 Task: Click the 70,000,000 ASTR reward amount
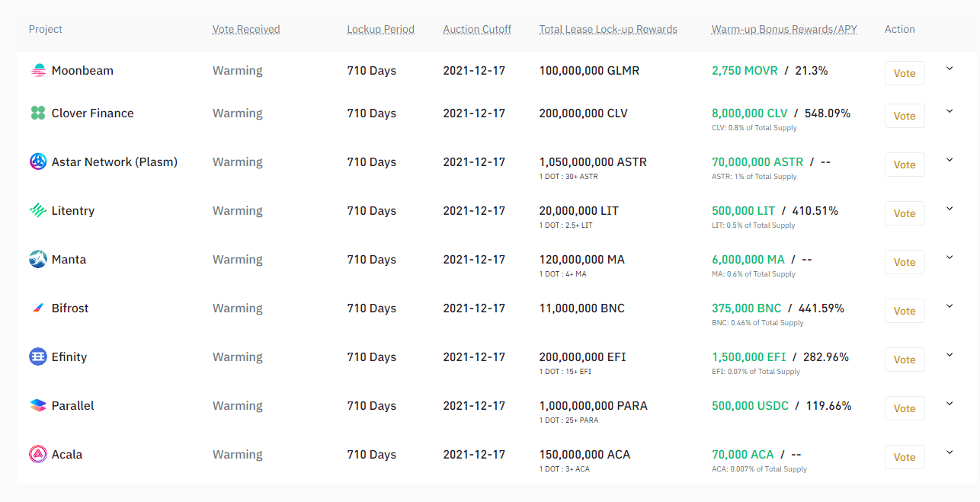[x=757, y=162]
